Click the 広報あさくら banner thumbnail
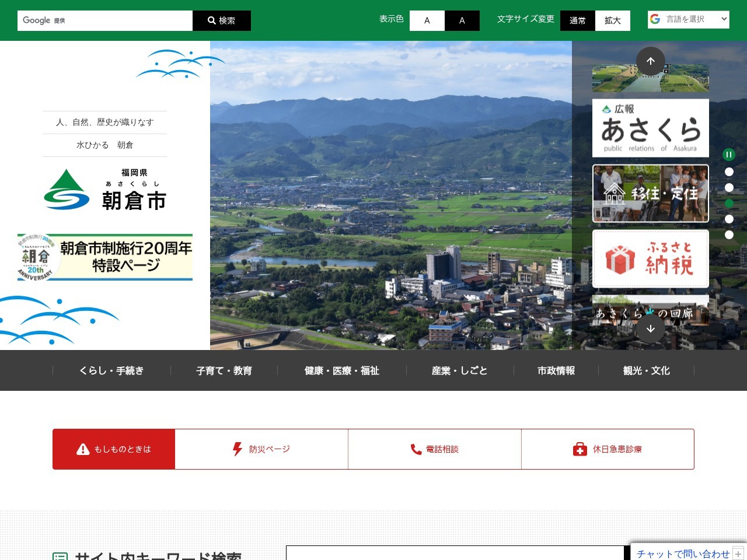 tap(650, 128)
